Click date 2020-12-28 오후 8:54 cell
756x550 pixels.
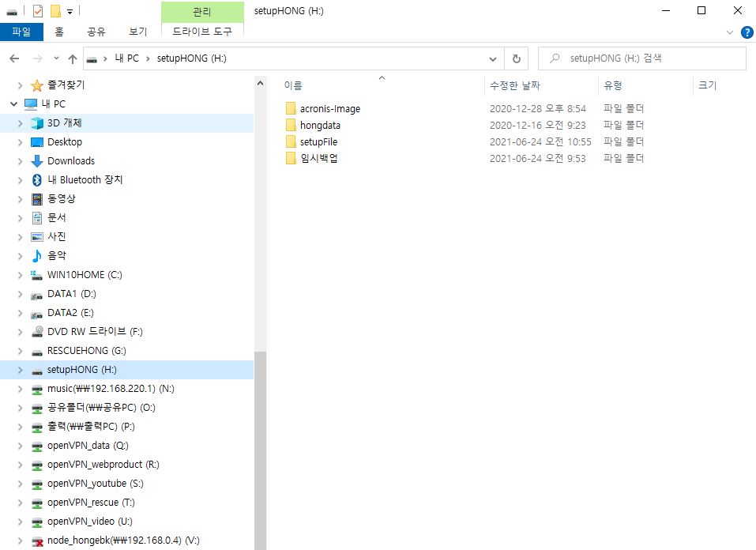538,108
